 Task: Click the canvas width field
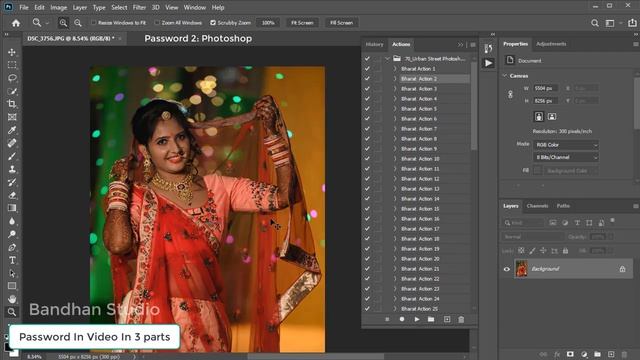click(x=545, y=88)
